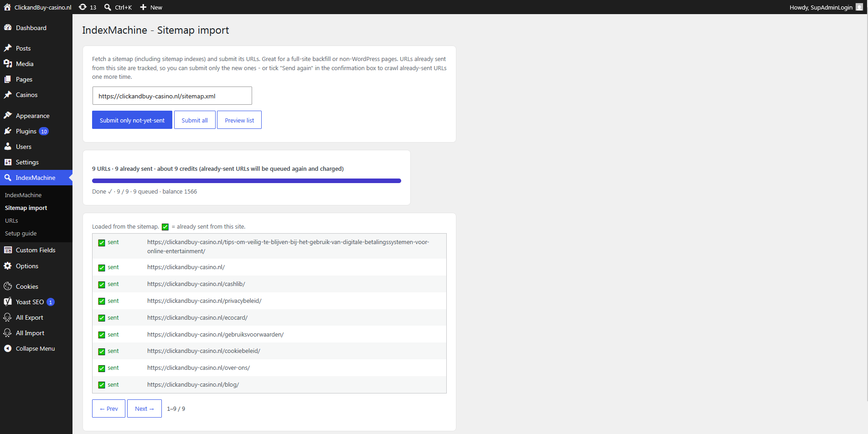Click the Casinos pin icon
The width and height of the screenshot is (868, 434).
tap(8, 95)
